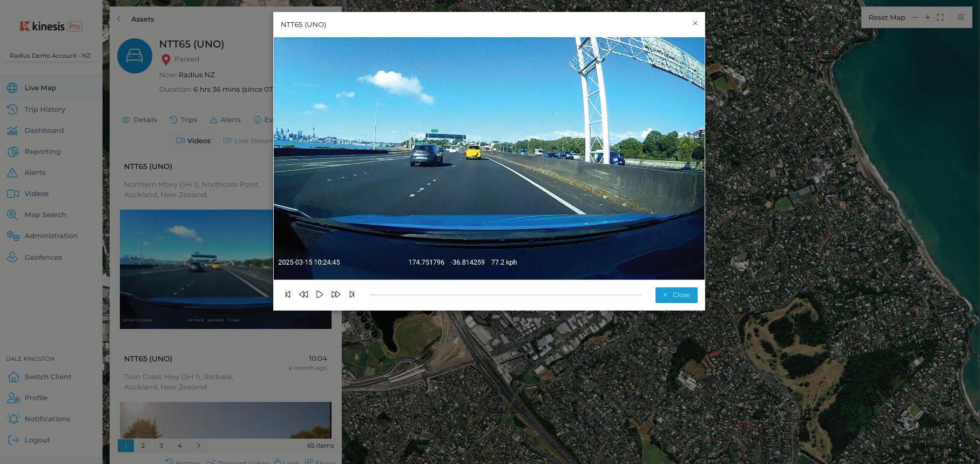Go to page 2 of video list
Image resolution: width=980 pixels, height=464 pixels.
[143, 446]
